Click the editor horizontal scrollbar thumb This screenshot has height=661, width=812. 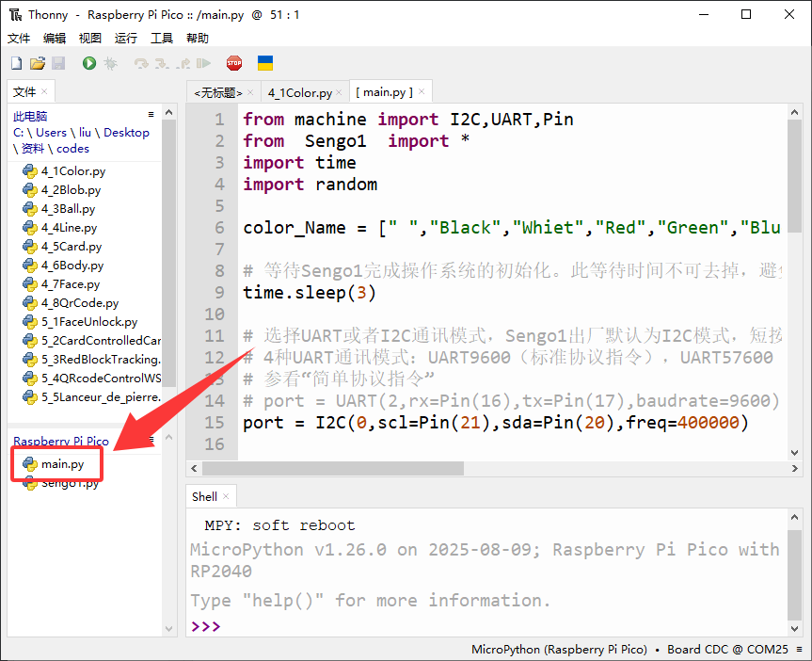tap(333, 469)
